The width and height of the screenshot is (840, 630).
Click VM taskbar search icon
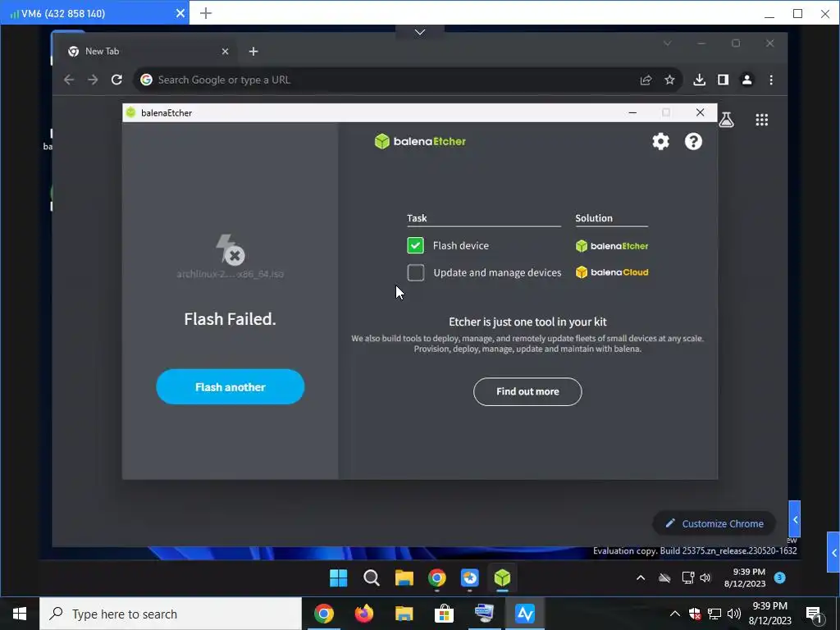[372, 578]
